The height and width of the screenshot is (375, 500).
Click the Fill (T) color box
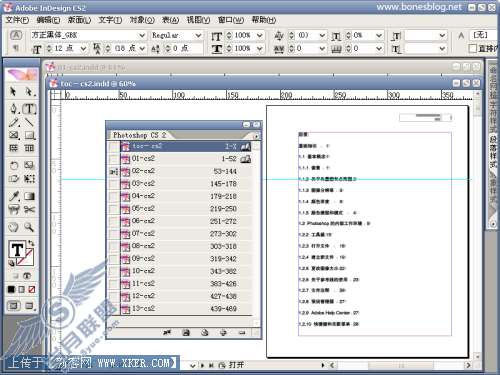17,249
